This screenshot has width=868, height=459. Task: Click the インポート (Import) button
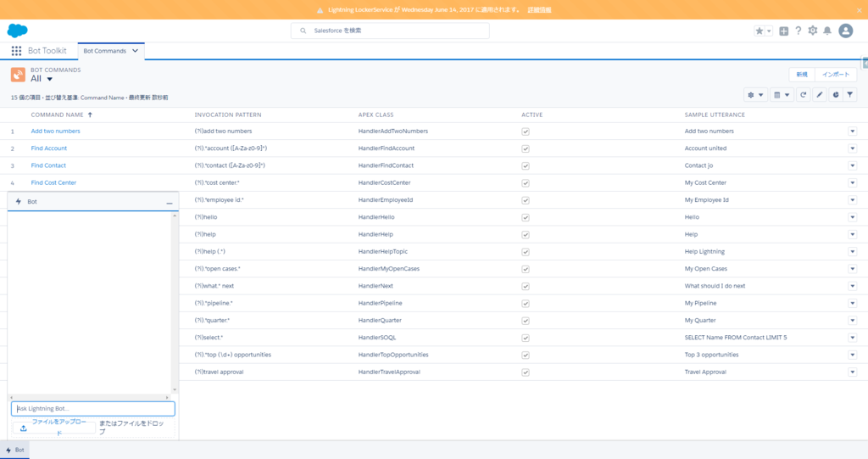point(835,75)
